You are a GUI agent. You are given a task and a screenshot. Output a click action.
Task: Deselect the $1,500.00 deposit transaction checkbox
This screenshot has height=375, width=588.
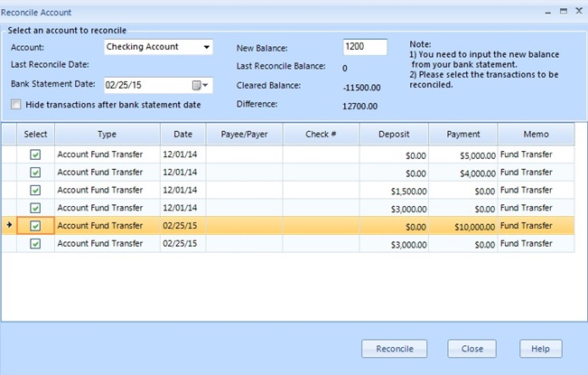click(x=35, y=191)
